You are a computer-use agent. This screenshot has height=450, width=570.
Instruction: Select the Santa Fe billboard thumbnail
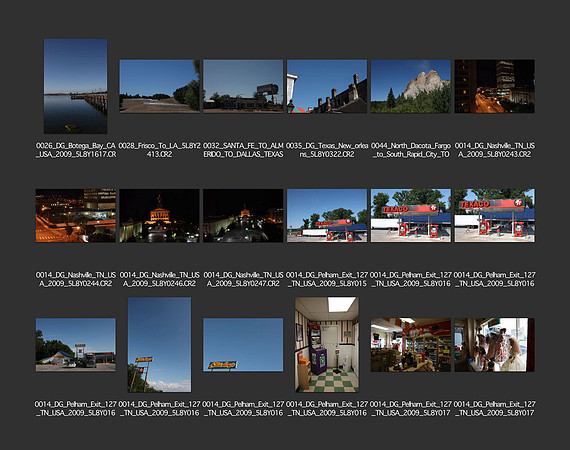(x=243, y=86)
